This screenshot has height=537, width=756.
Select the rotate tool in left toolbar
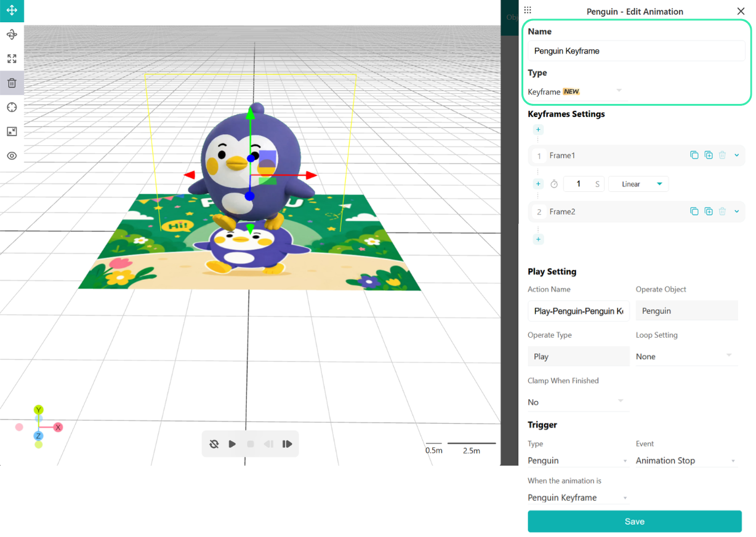point(12,35)
